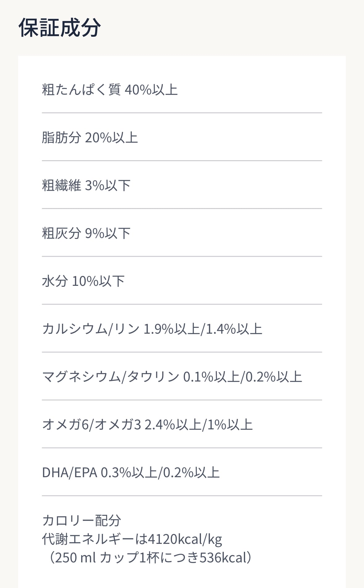Select the カルシウム/リン label
This screenshot has width=364, height=588.
(91, 329)
